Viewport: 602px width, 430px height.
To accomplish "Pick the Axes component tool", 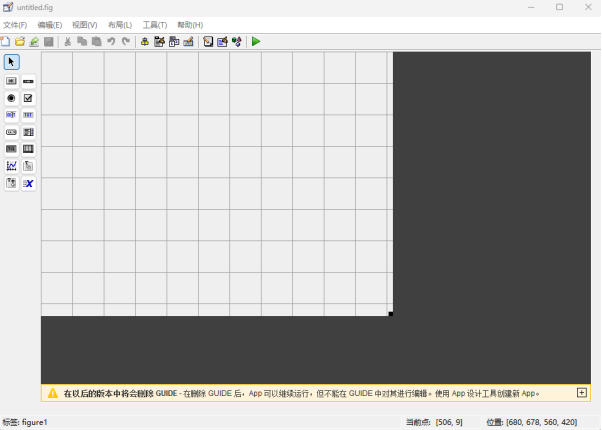I will point(11,166).
